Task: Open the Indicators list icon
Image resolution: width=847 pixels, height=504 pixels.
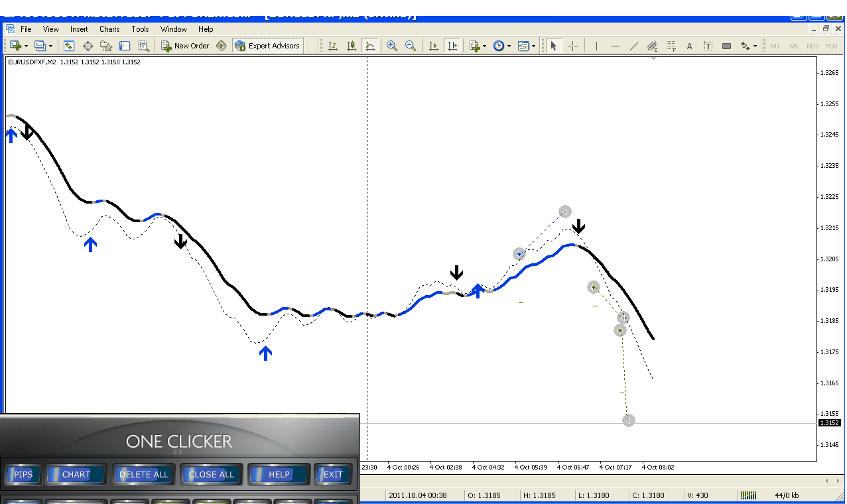Action: click(475, 46)
